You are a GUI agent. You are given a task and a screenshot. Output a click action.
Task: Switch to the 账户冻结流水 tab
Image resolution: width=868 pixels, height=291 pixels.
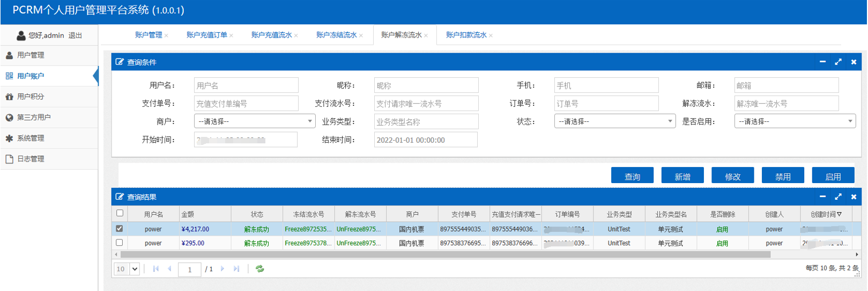click(x=336, y=35)
